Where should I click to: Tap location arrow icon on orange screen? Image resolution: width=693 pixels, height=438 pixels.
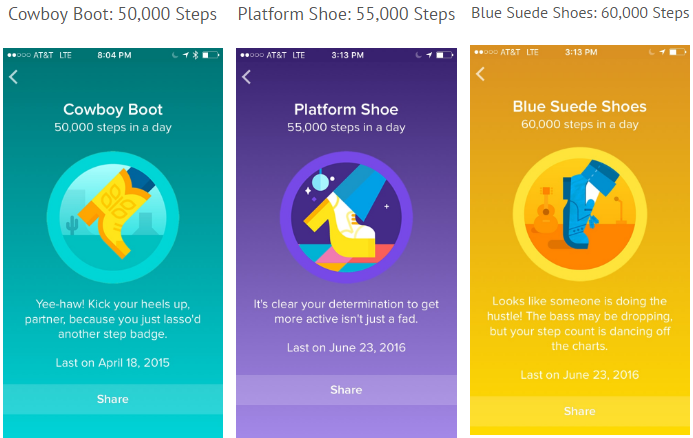point(662,52)
